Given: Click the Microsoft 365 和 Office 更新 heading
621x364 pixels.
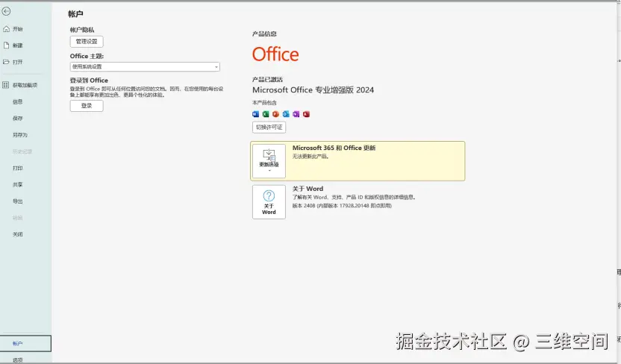Looking at the screenshot, I should (x=334, y=148).
